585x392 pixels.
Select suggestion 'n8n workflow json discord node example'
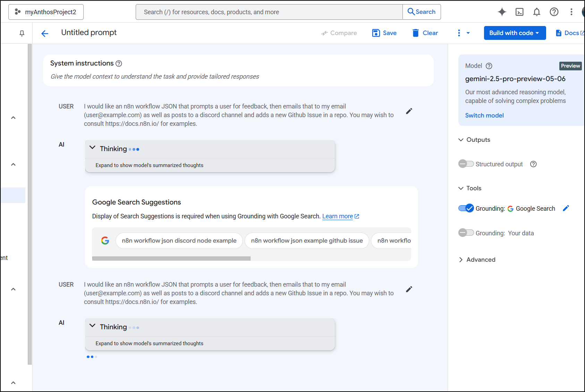(179, 241)
